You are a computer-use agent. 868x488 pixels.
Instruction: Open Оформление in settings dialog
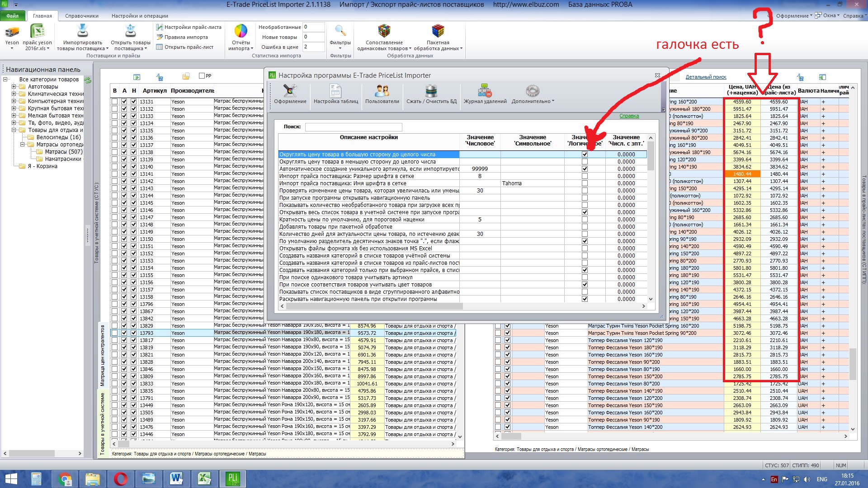pyautogui.click(x=290, y=94)
